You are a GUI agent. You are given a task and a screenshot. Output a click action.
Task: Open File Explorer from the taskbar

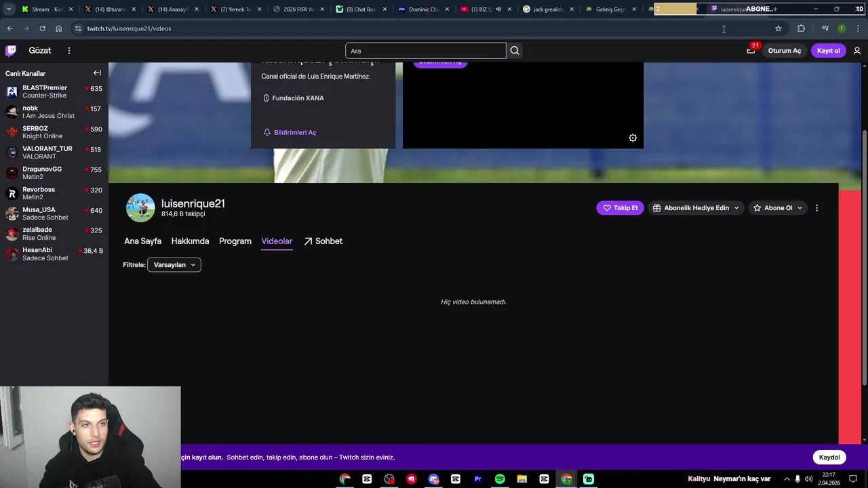522,479
